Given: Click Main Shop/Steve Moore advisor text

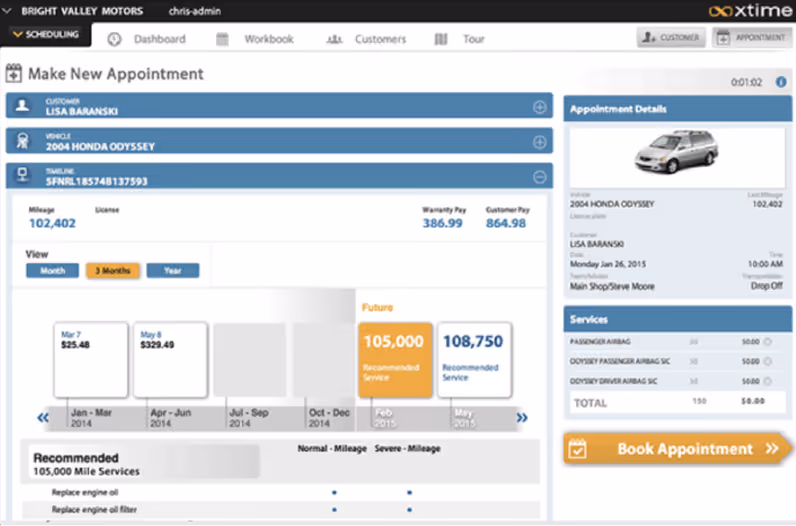Looking at the screenshot, I should [612, 286].
